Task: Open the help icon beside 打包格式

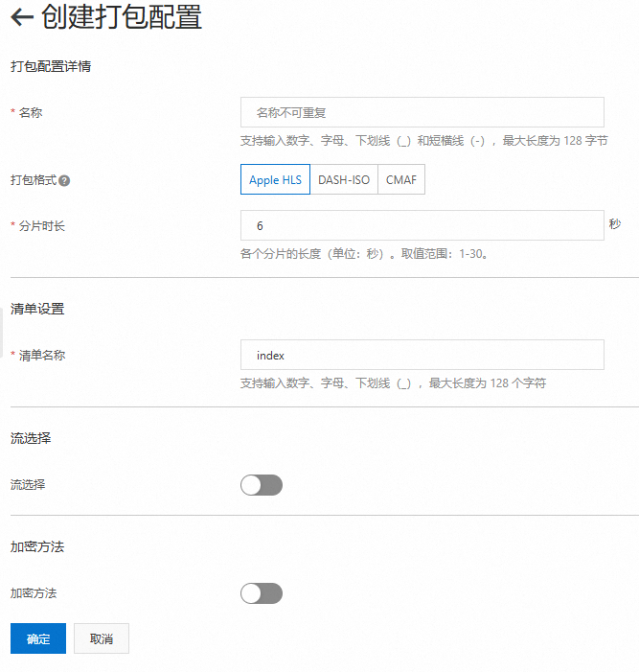Action: (64, 181)
